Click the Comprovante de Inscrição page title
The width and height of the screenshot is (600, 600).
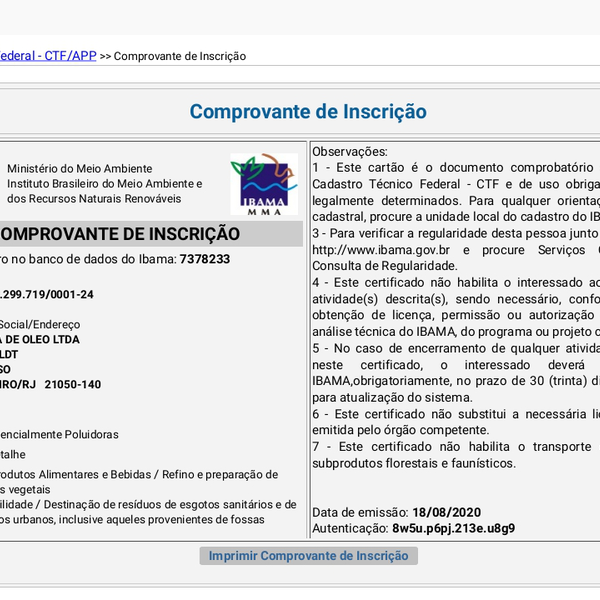pos(308,112)
